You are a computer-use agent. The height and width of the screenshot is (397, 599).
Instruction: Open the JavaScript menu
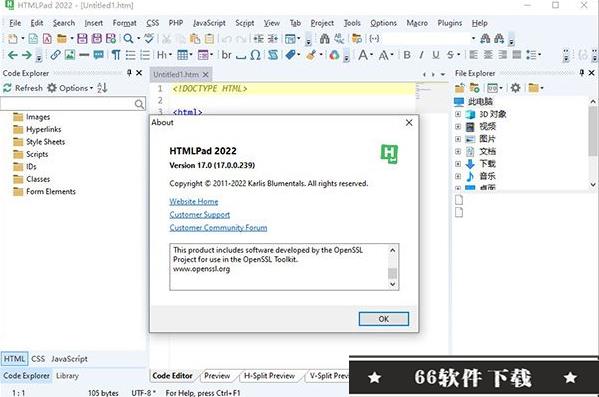pos(209,23)
